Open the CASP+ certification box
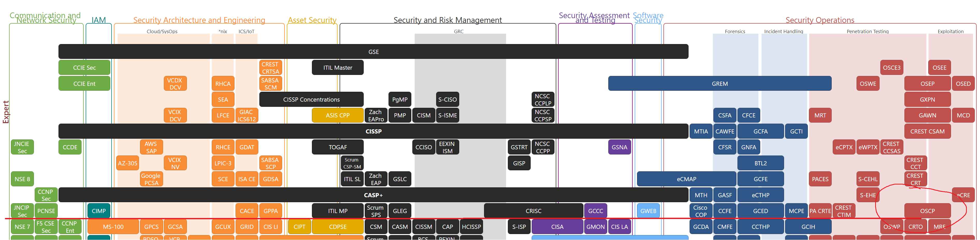 [373, 195]
